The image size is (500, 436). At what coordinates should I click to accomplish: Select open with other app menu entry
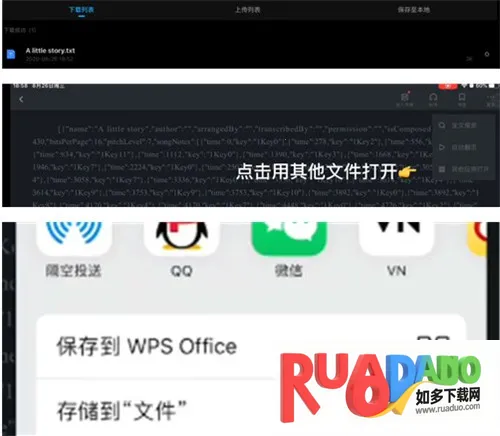pyautogui.click(x=463, y=169)
